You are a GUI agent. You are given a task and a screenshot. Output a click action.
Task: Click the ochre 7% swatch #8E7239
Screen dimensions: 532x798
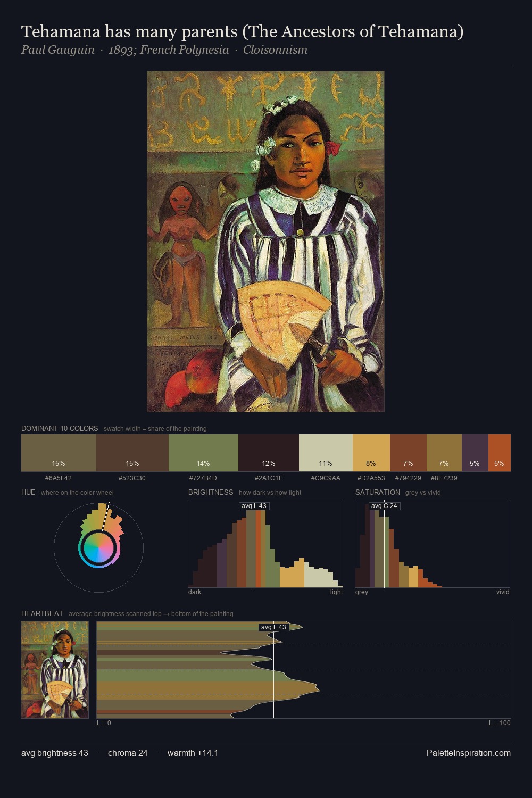pos(444,453)
